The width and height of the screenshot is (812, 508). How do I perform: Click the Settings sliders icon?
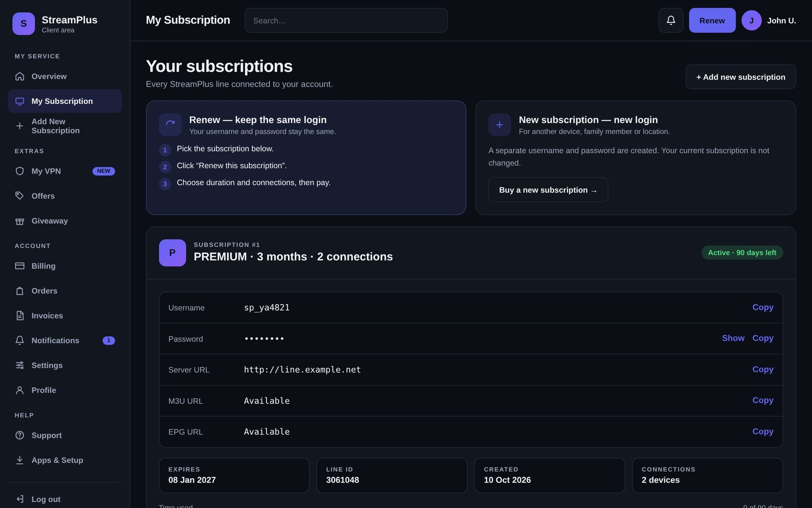click(20, 365)
